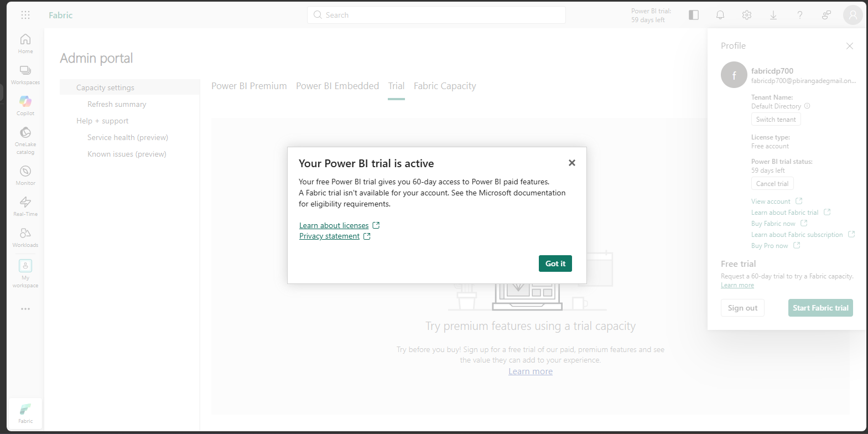
Task: Click Learn more under Free trial
Action: [737, 285]
